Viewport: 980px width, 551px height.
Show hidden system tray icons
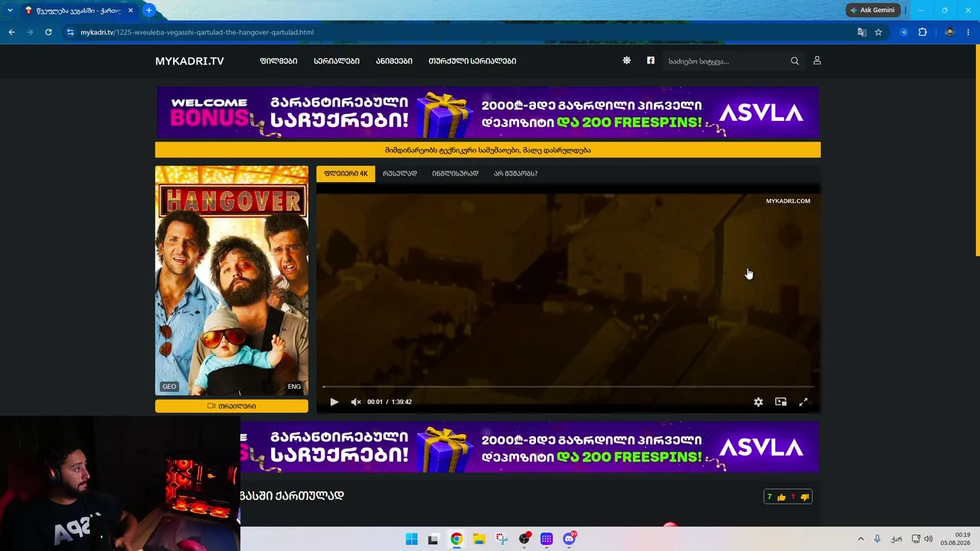pyautogui.click(x=861, y=539)
